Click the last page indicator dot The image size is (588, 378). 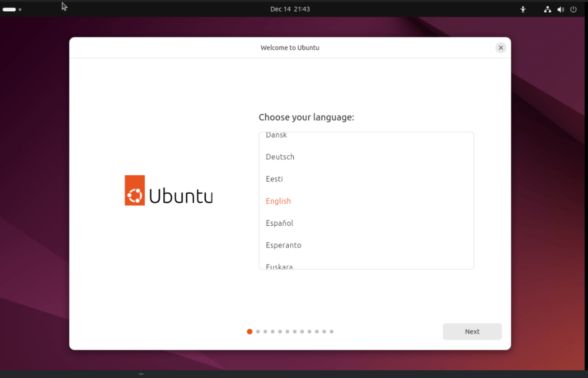332,331
